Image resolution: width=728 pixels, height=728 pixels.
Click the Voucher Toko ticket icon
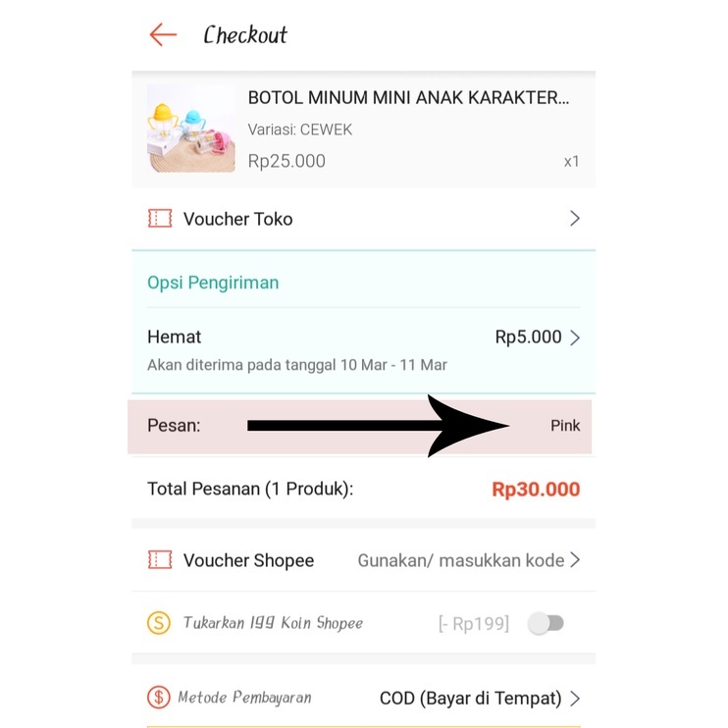[160, 218]
